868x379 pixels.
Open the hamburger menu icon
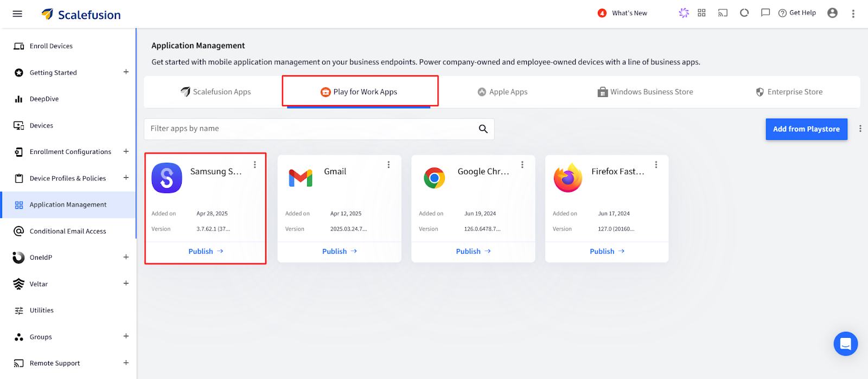[17, 14]
